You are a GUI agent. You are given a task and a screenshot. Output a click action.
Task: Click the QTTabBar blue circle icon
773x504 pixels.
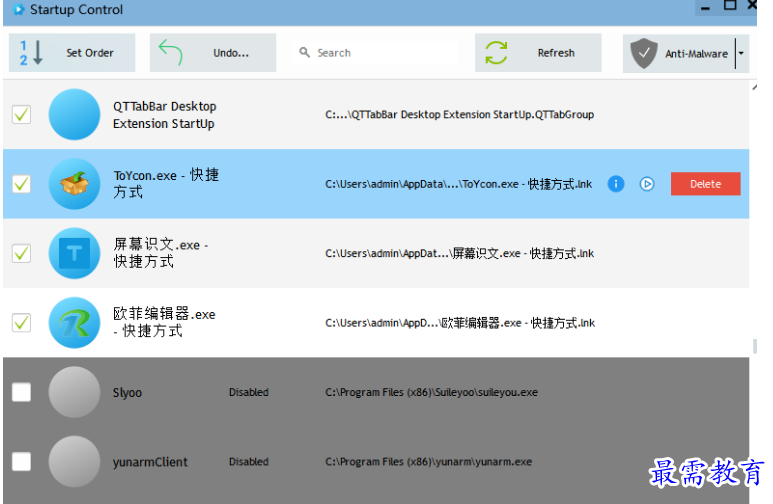[74, 114]
